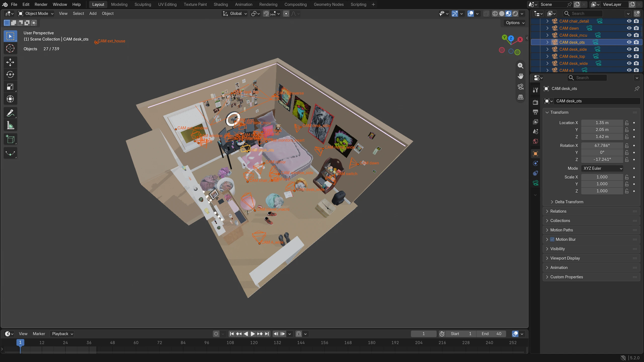Choose the Annotate tool
Image resolution: width=644 pixels, height=362 pixels.
(x=10, y=113)
